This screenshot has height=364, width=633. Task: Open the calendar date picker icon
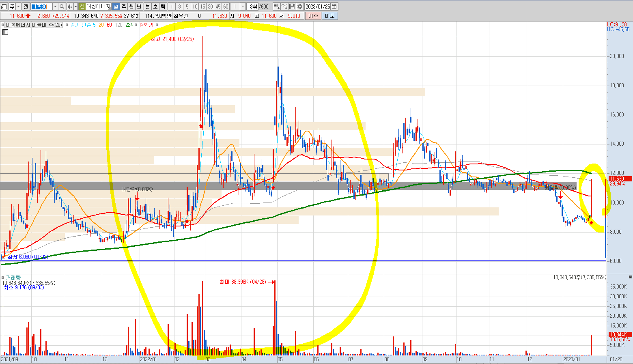pyautogui.click(x=334, y=6)
